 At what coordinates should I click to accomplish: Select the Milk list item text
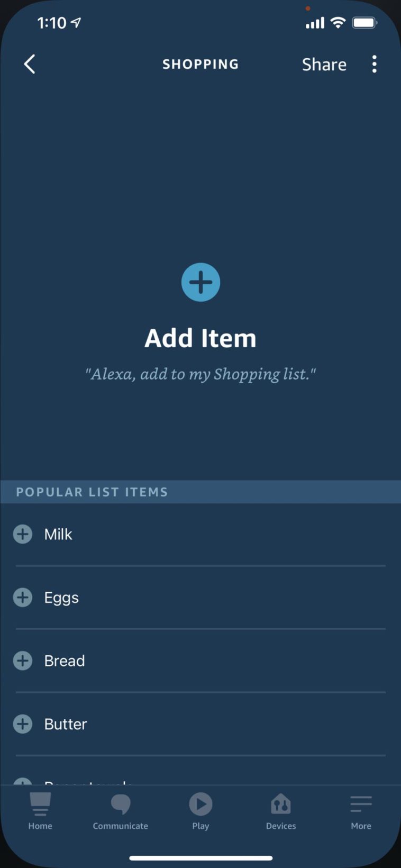pos(58,534)
